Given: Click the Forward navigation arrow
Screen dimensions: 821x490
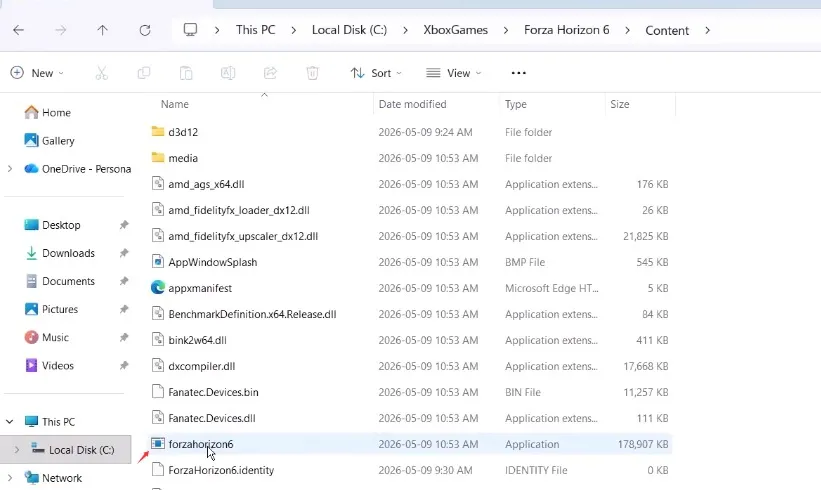Looking at the screenshot, I should pos(61,30).
